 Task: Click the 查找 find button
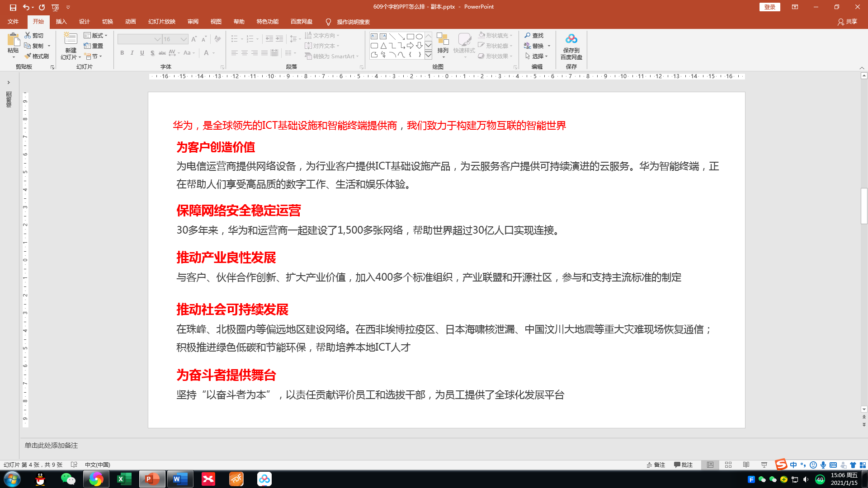(x=534, y=35)
